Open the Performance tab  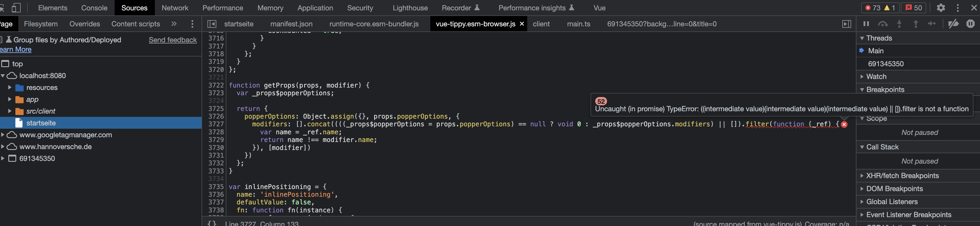(223, 8)
